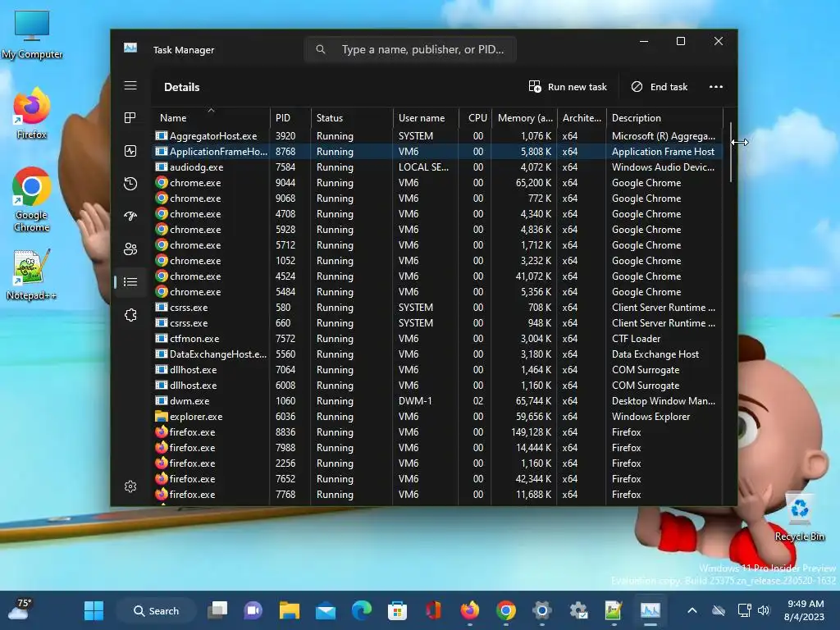Open the Mail app on the taskbar
The image size is (840, 630).
tap(325, 610)
